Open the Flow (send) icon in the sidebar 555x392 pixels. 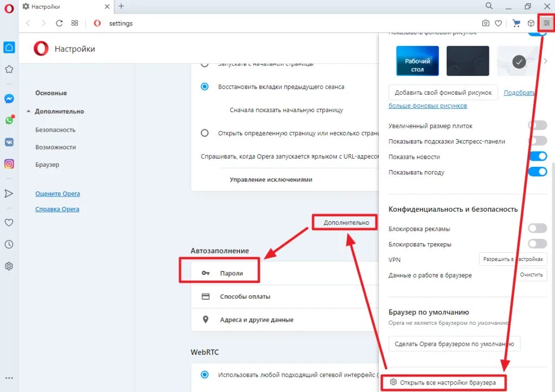coord(9,193)
